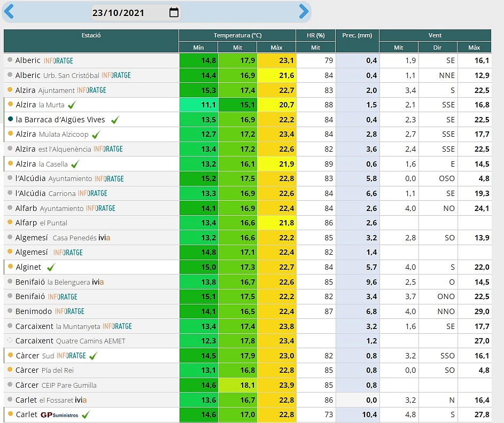Click l'Alcúdia Ayuntamiento wind direction OSO
The image size is (504, 423).
pos(438,178)
